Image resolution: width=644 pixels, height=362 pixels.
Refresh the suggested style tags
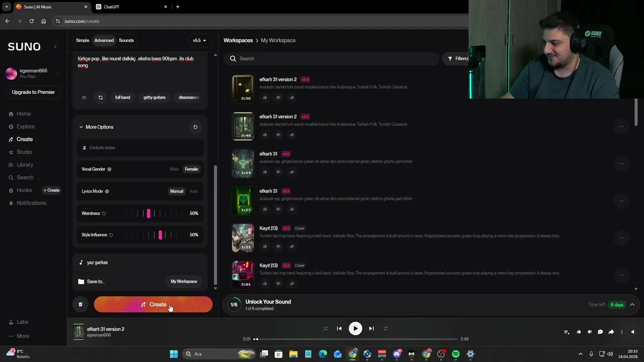click(101, 98)
